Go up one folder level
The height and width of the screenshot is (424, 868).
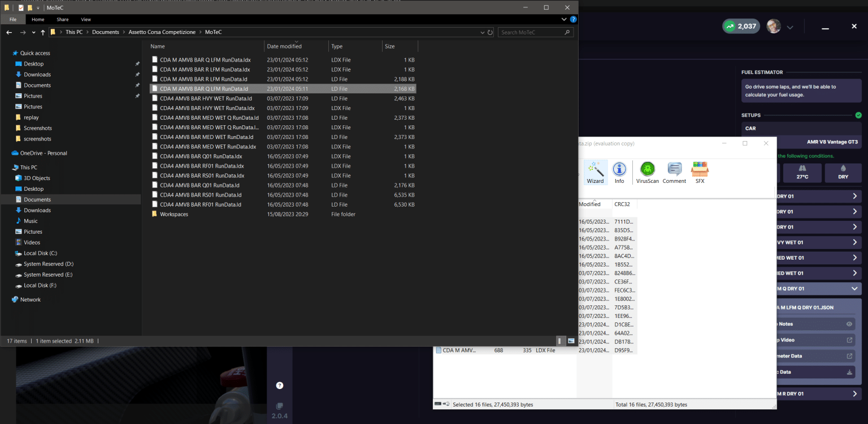(42, 32)
